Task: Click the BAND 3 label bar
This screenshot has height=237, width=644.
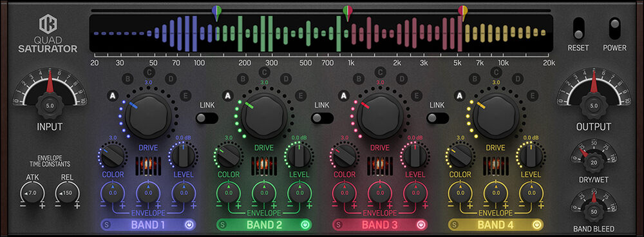Action: pyautogui.click(x=380, y=225)
